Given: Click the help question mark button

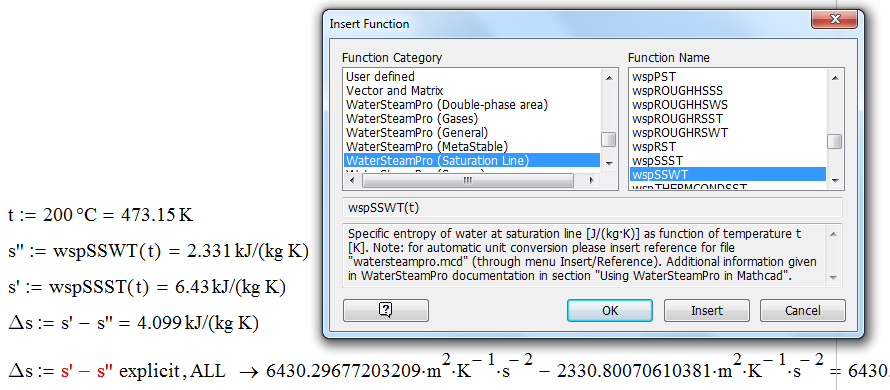Looking at the screenshot, I should pos(386,310).
